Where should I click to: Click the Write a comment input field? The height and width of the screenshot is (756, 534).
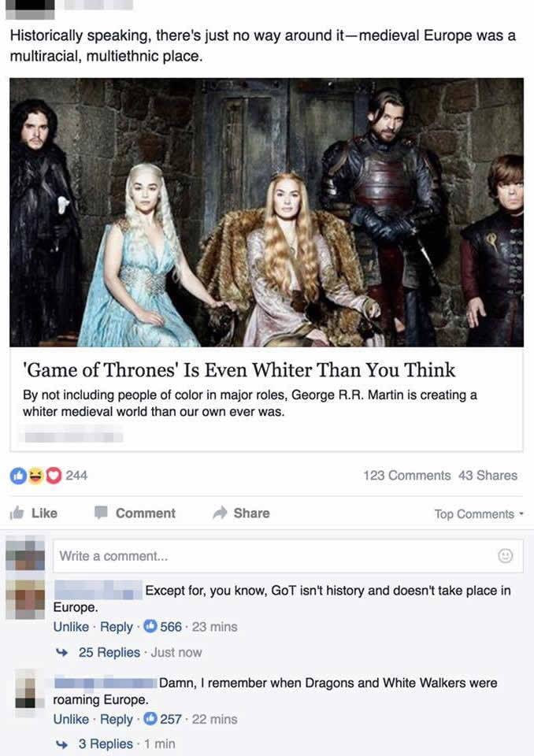(x=288, y=556)
